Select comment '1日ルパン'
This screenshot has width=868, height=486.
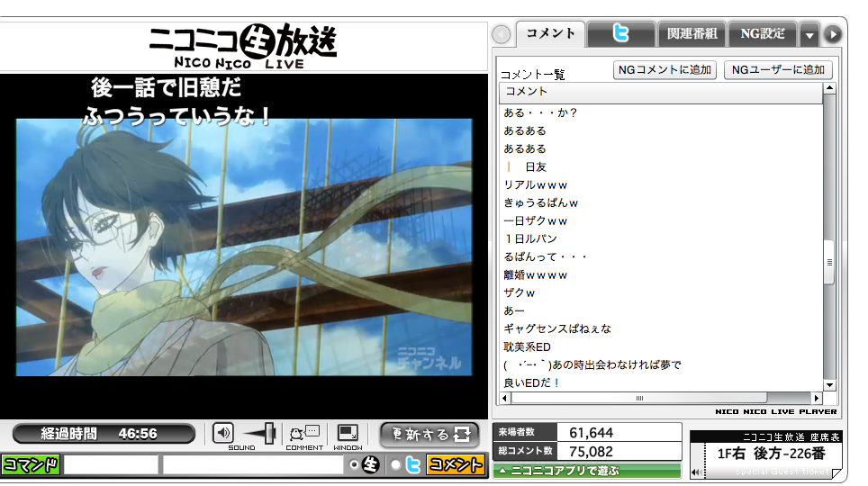tap(530, 239)
